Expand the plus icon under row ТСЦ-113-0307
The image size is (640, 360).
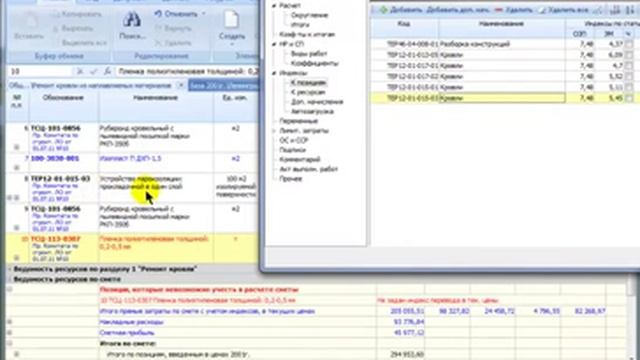click(x=17, y=258)
